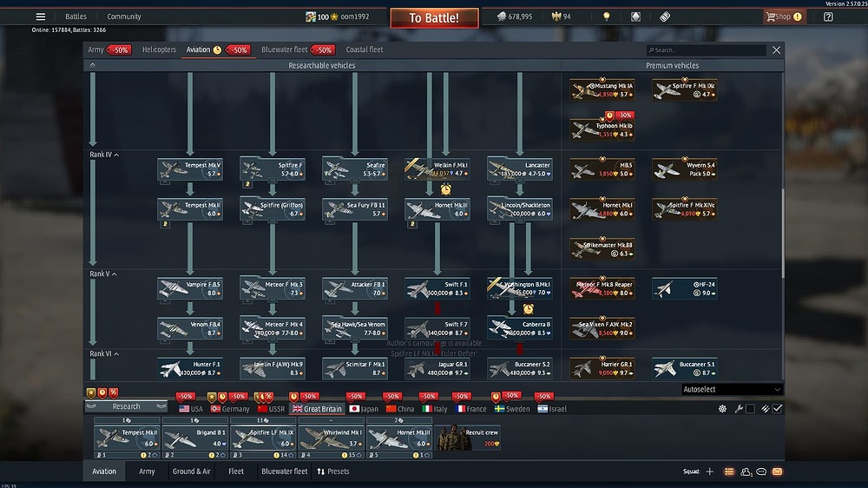Switch to the Helicopters research tab
This screenshot has height=488, width=868.
[159, 49]
